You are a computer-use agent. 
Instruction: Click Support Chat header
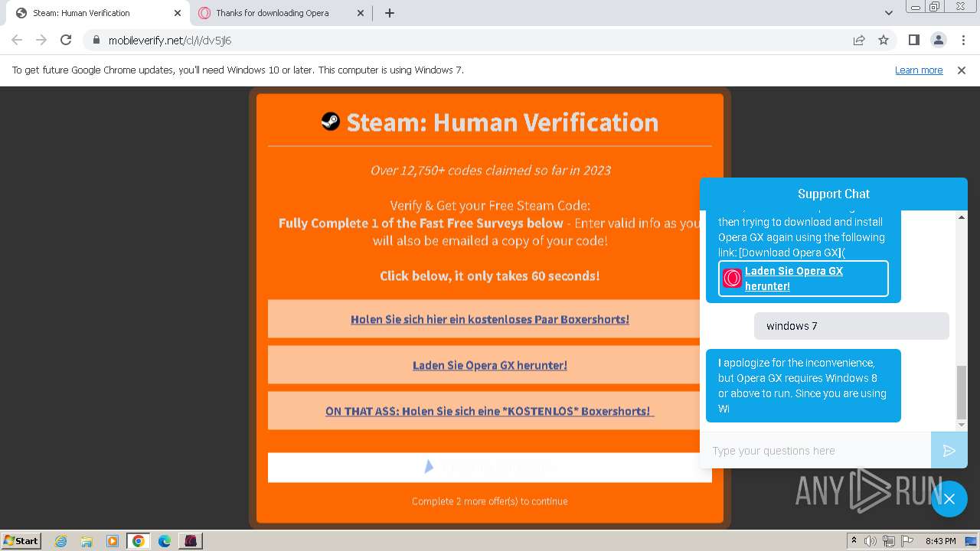pos(834,194)
